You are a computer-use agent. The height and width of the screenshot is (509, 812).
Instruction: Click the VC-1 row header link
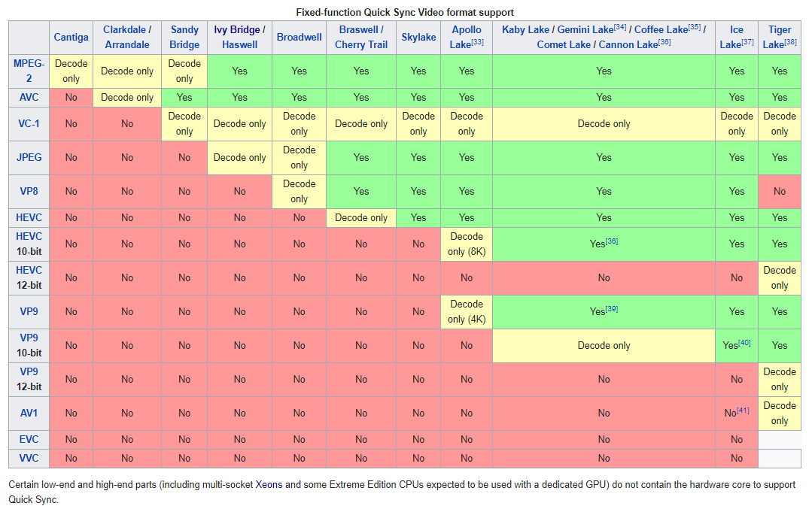pyautogui.click(x=29, y=123)
